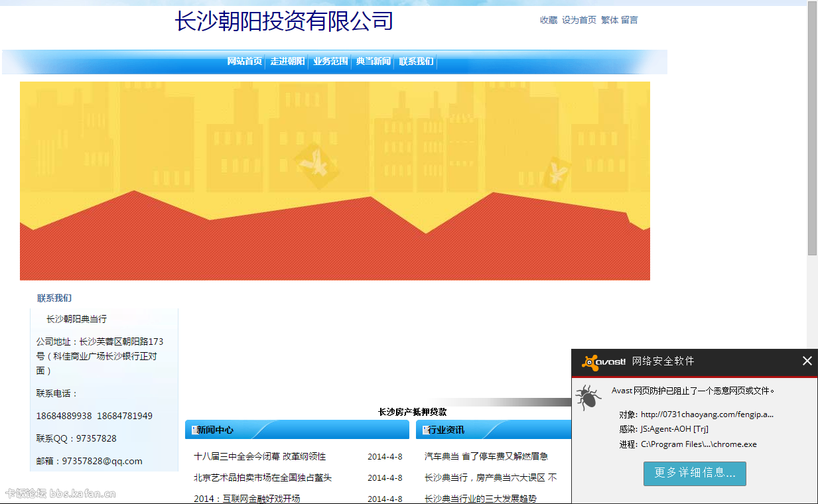Click the Avast logo in popup header
Image resolution: width=818 pixels, height=504 pixels.
(603, 361)
